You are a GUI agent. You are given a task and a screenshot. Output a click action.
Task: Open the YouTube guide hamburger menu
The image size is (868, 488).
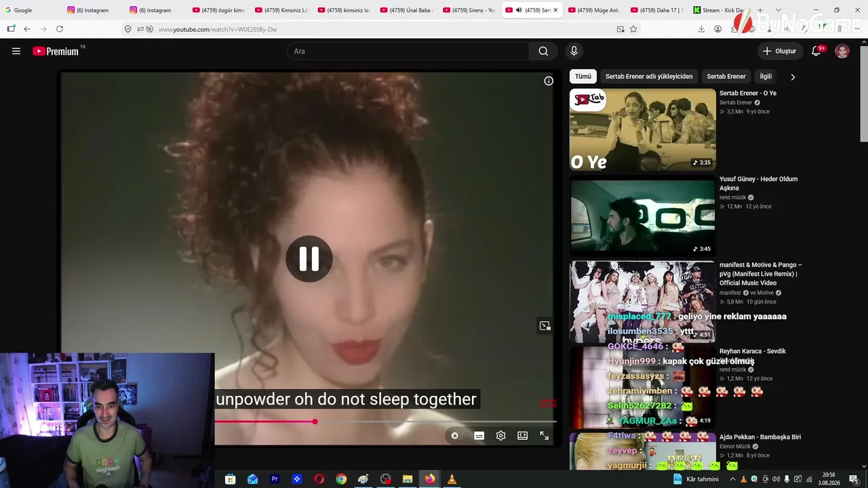click(16, 51)
